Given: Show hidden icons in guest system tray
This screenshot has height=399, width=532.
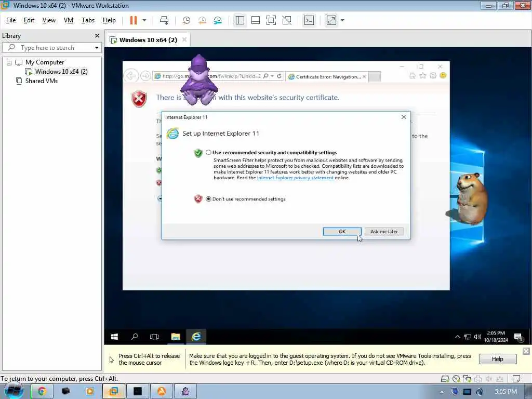Looking at the screenshot, I should [x=457, y=337].
